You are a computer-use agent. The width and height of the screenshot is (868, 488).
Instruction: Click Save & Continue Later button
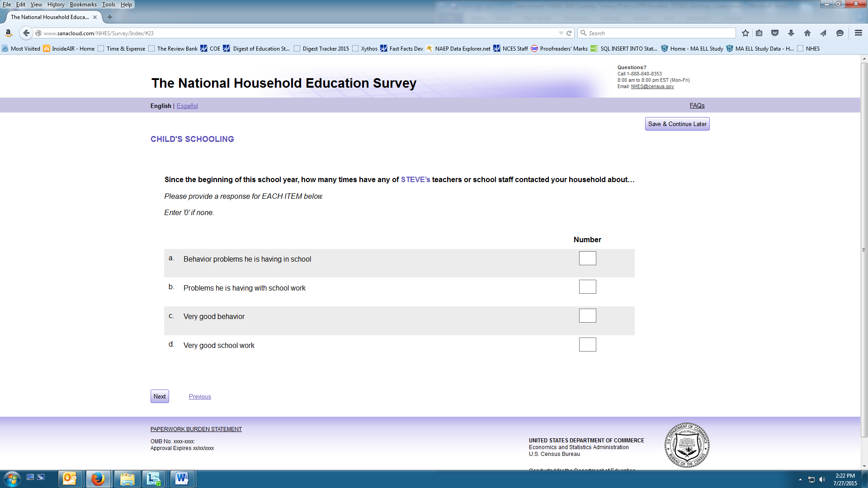677,124
